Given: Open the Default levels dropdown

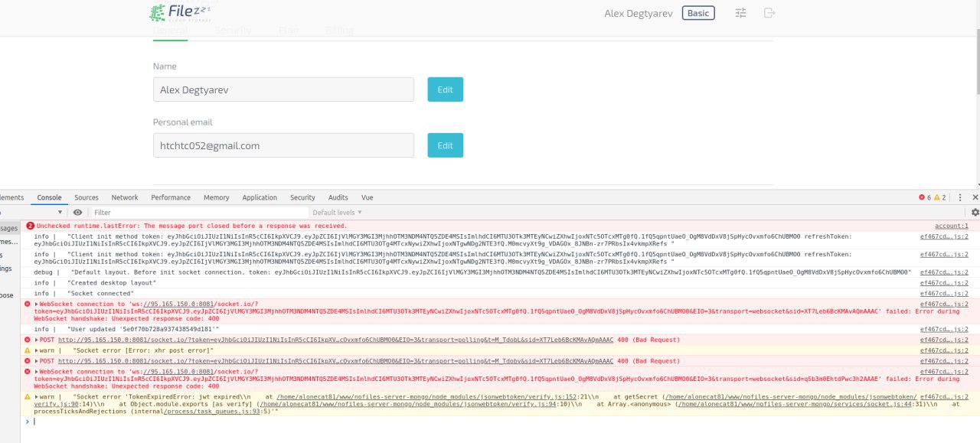Looking at the screenshot, I should pyautogui.click(x=337, y=212).
